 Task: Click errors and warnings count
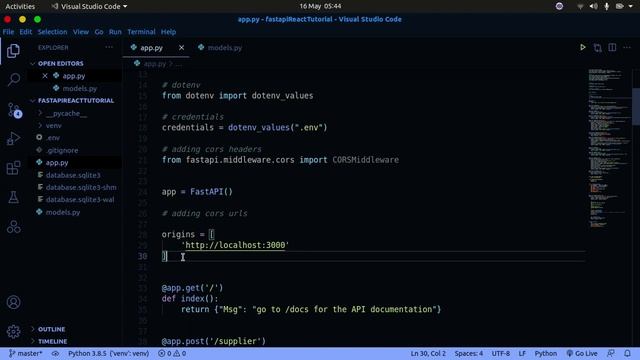pyautogui.click(x=172, y=353)
